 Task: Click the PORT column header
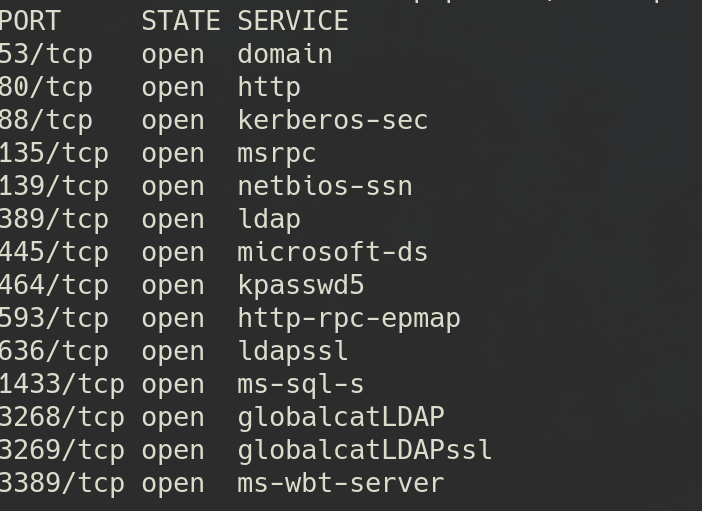pyautogui.click(x=30, y=21)
